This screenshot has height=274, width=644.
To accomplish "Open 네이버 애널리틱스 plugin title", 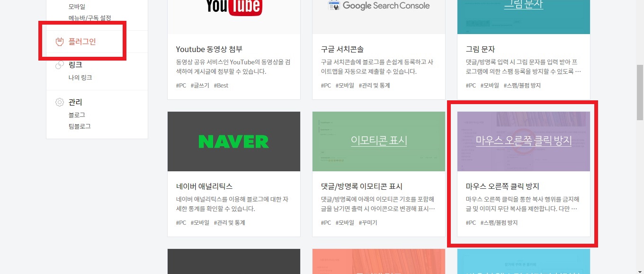I will 204,186.
